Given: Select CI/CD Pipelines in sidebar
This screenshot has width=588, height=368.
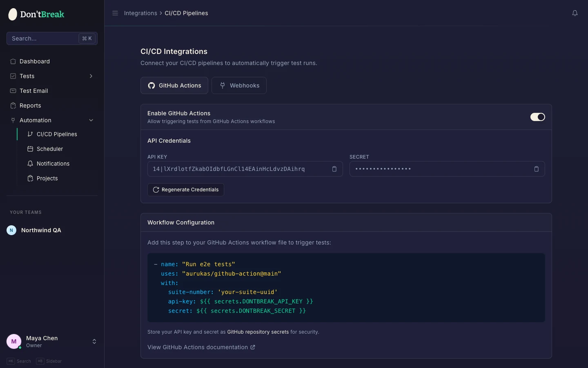Looking at the screenshot, I should [60, 134].
